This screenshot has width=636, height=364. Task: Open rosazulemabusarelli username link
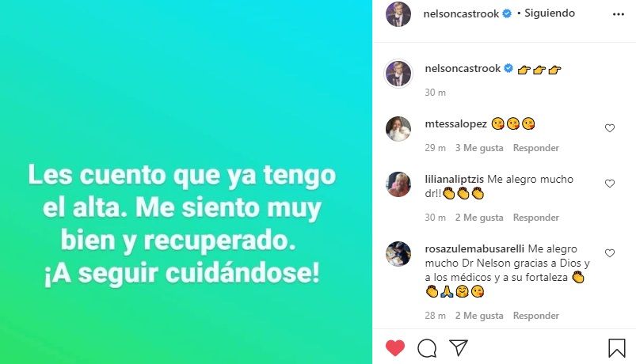click(474, 248)
